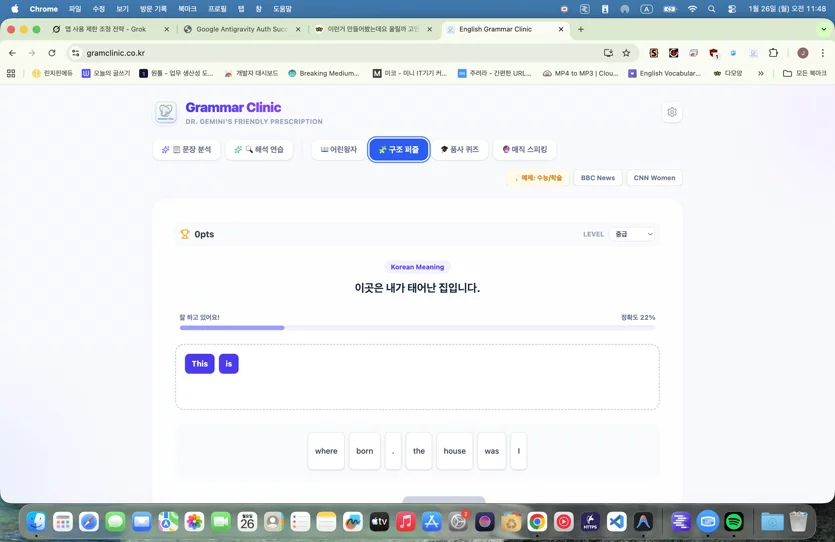
Task: Switch to the 매직 스피킹 tab
Action: [525, 150]
